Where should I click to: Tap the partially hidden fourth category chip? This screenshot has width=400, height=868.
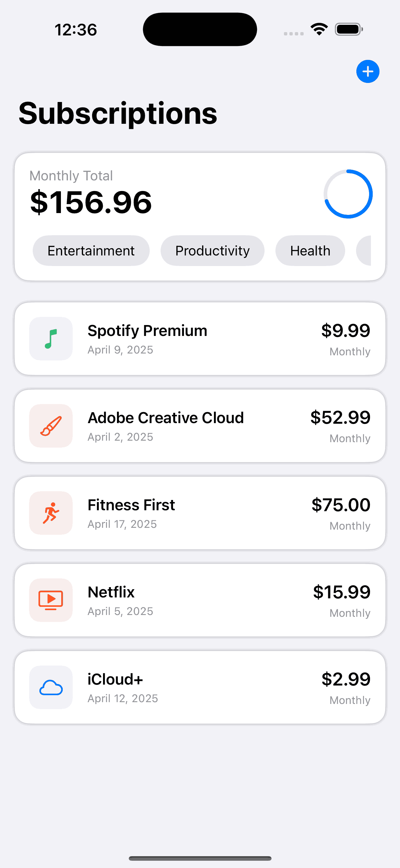tap(364, 251)
